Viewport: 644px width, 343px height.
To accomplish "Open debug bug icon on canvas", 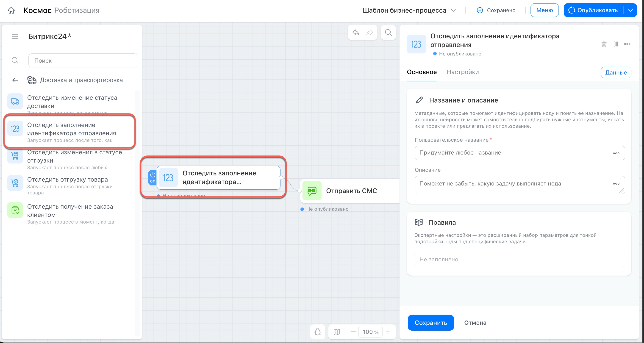I will click(318, 332).
